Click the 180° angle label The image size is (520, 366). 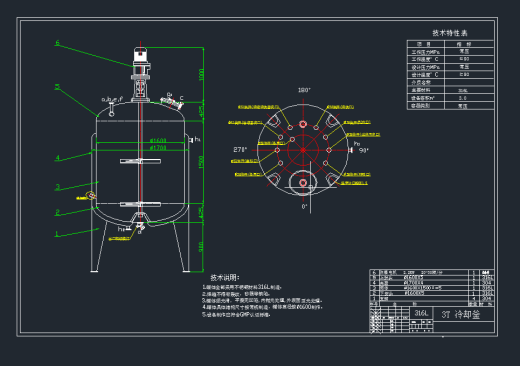click(304, 90)
